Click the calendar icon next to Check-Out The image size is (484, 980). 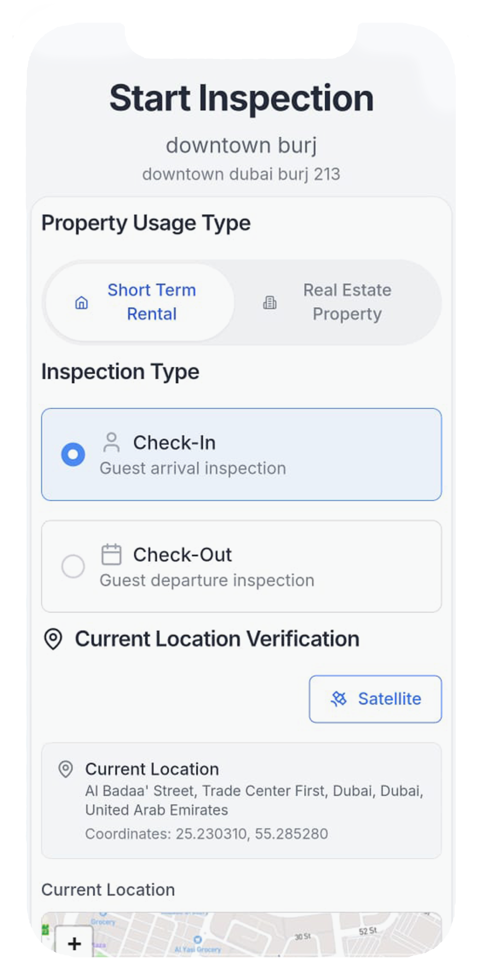pos(111,554)
